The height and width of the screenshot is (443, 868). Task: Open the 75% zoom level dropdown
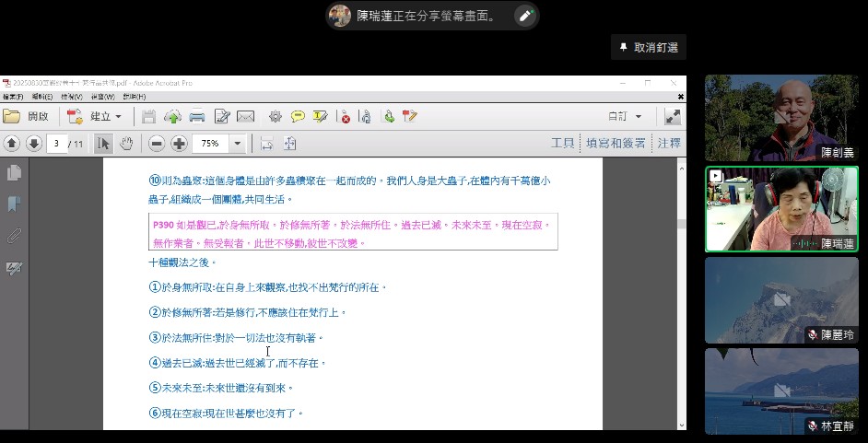point(237,144)
